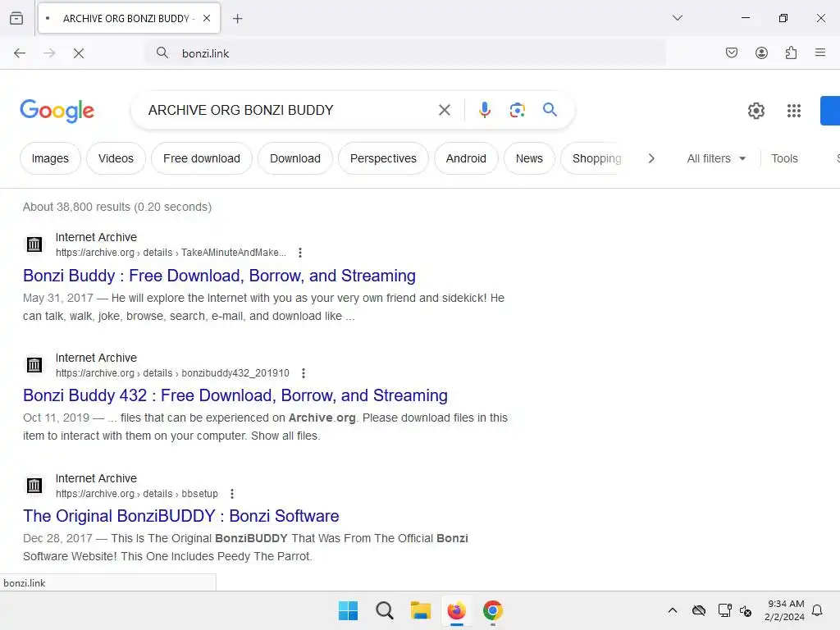Switch to Perspectives results

pyautogui.click(x=383, y=158)
